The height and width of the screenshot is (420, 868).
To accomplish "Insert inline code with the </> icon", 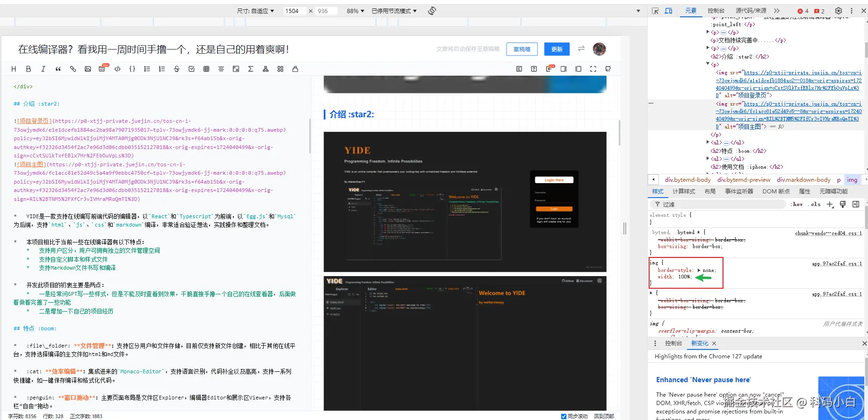I will (117, 69).
